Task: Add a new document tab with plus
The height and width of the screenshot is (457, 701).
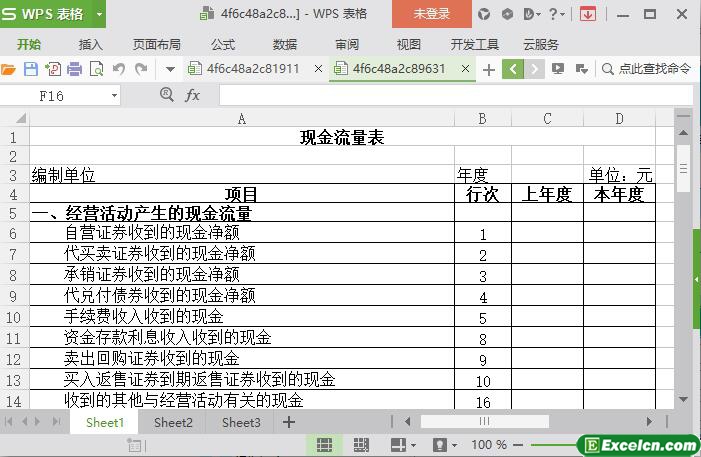Action: point(489,70)
